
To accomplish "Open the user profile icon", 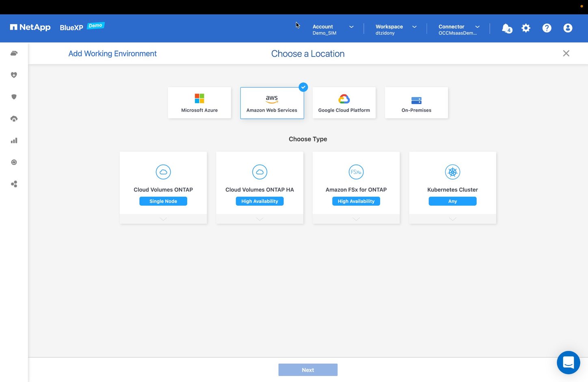I will (x=568, y=28).
